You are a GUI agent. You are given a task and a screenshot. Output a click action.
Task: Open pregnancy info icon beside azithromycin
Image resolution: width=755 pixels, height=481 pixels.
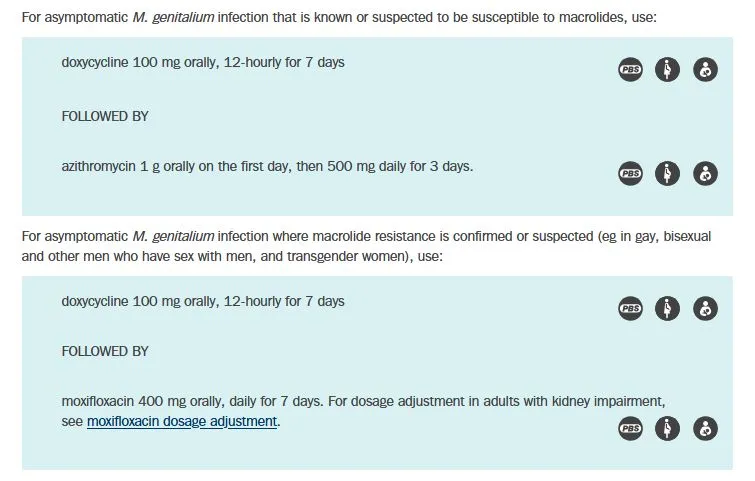[668, 173]
